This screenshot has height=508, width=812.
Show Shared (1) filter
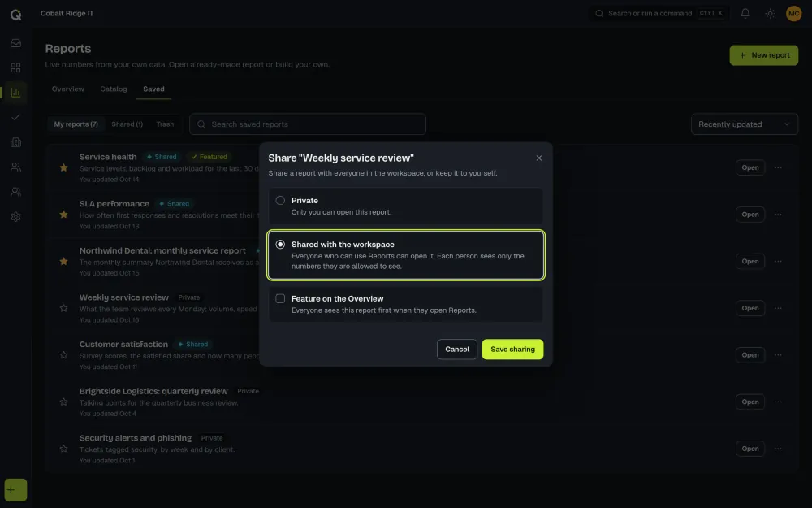[127, 124]
